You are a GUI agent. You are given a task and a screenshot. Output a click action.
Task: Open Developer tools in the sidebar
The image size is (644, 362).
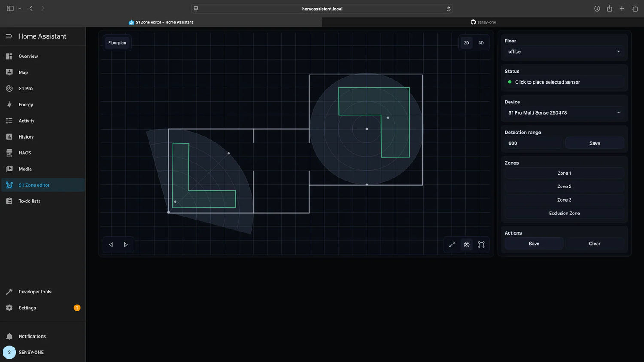tap(35, 292)
